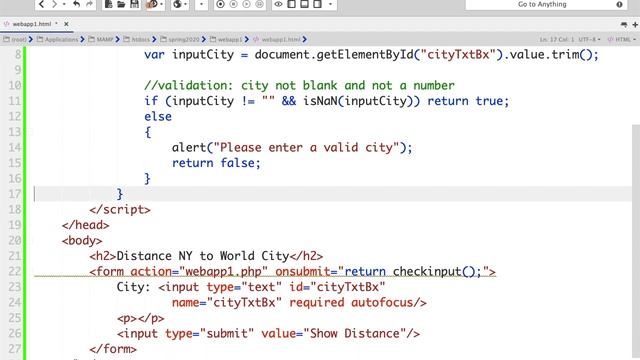This screenshot has width=640, height=360.
Task: Select htdocs in the breadcrumb bar
Action: coord(137,40)
